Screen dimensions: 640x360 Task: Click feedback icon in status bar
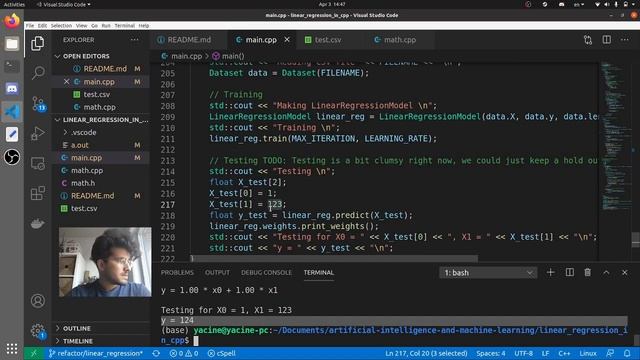pos(610,353)
